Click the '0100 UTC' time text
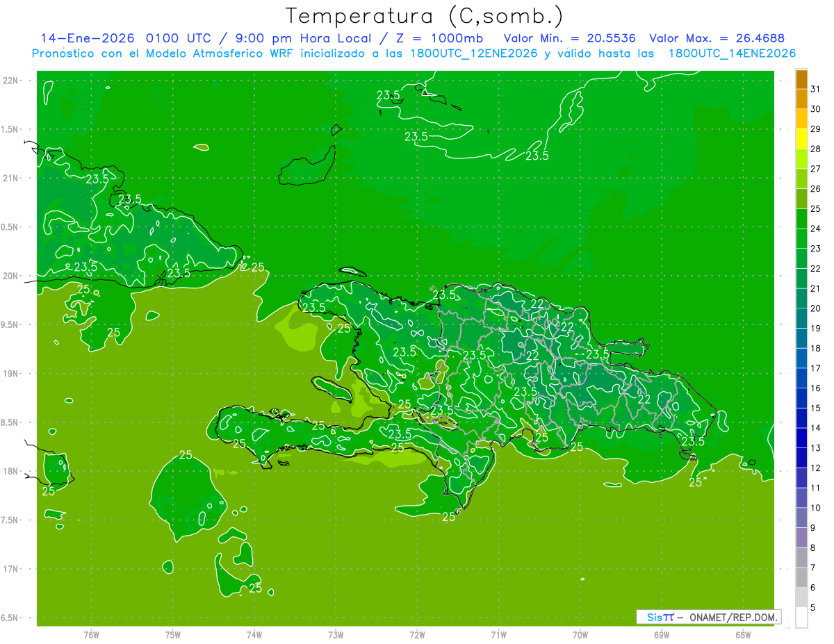 click(x=179, y=38)
